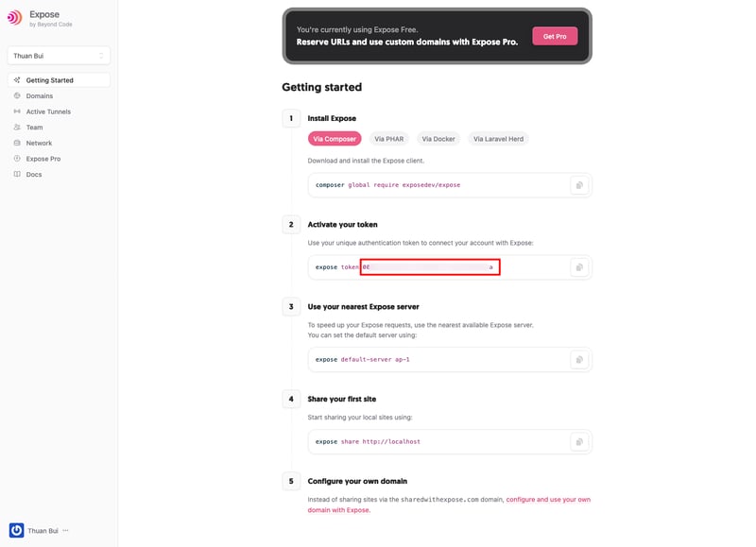Copy the expose share localhost command
Screen dimensions: 756x547
pyautogui.click(x=579, y=442)
